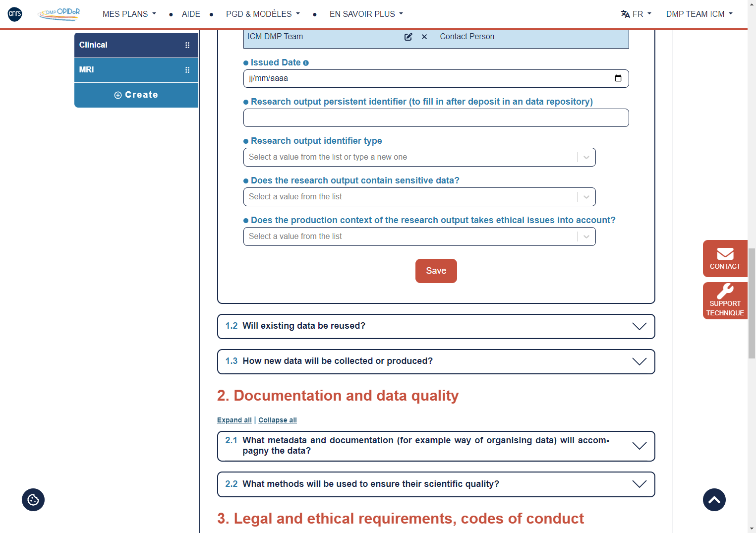Viewport: 756px width, 533px height.
Task: Expand question 2.2 scientific quality methods
Action: [x=436, y=484]
